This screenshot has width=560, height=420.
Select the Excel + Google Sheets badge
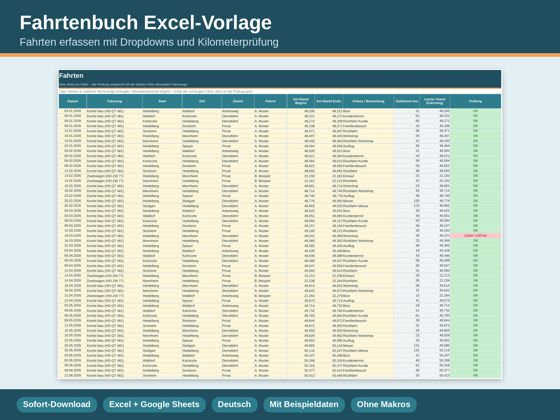point(154,404)
